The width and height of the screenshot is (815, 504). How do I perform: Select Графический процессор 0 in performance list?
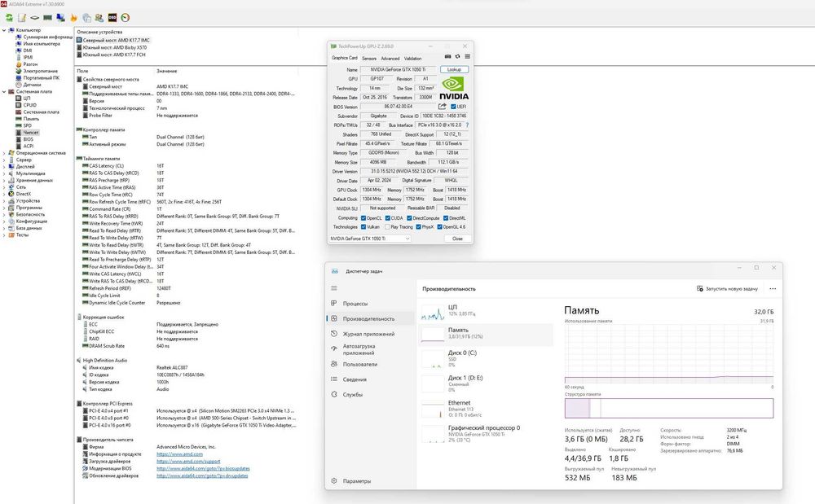(x=486, y=433)
